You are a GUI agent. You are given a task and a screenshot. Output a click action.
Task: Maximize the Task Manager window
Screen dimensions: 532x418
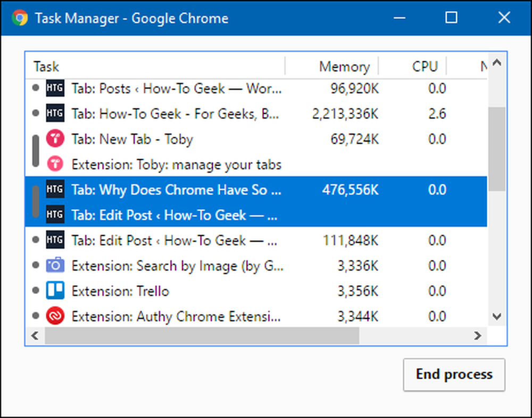tap(451, 18)
